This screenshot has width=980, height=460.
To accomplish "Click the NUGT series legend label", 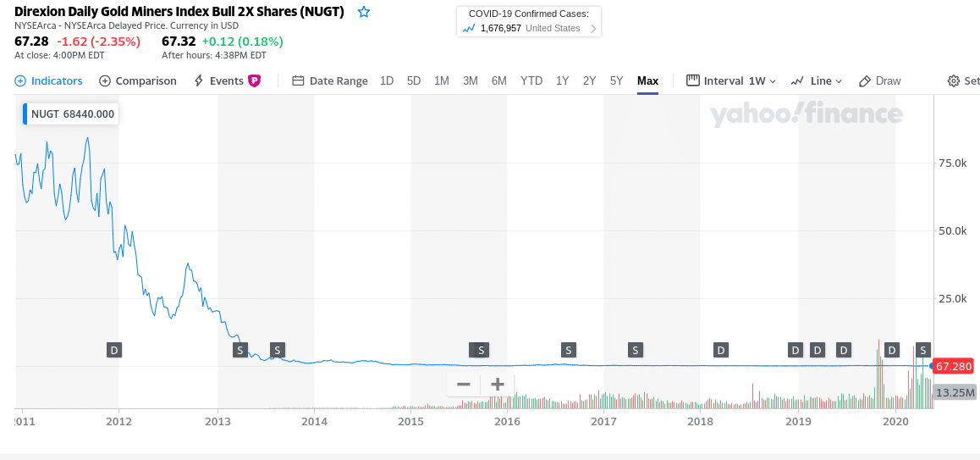I will pos(72,114).
